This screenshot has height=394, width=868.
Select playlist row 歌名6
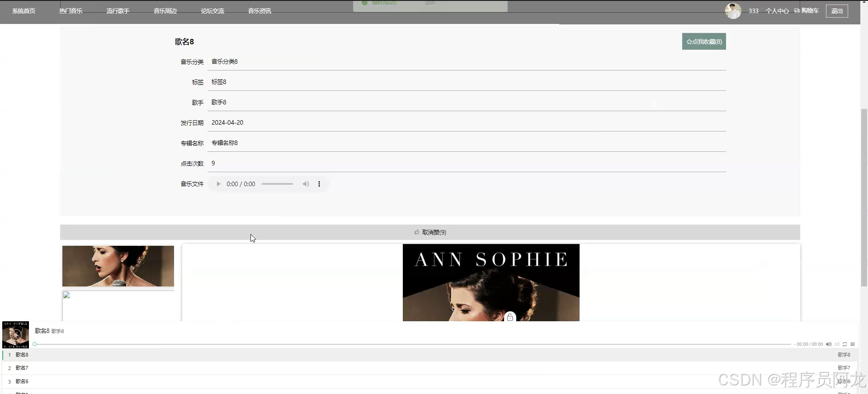(430, 381)
